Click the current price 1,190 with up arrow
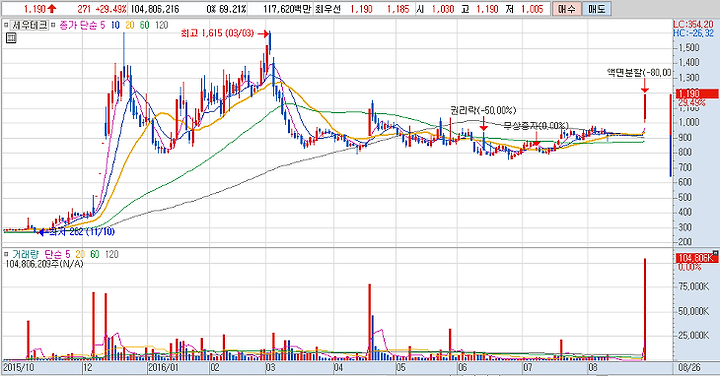Viewport: 720px width, 376px height. (39, 9)
